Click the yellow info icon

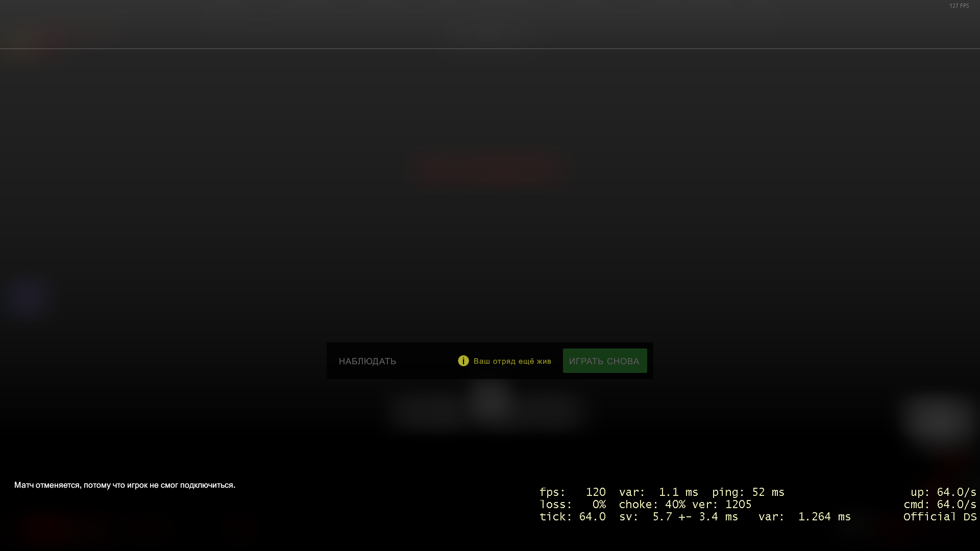click(463, 361)
